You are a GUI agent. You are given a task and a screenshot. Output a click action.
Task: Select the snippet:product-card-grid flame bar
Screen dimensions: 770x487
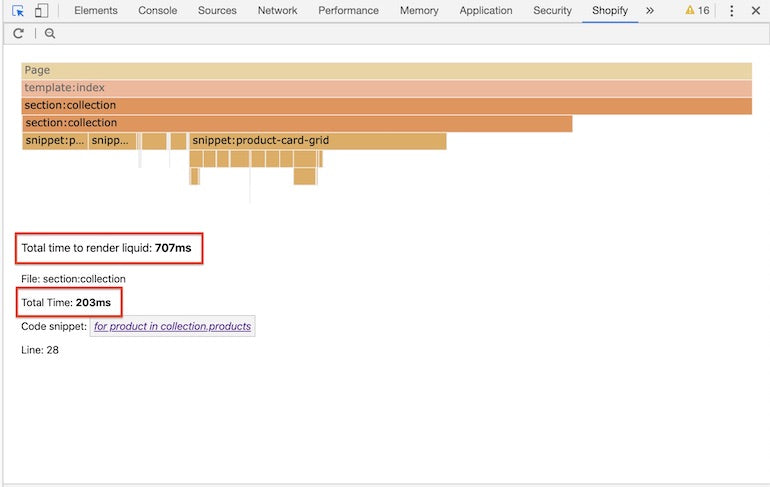(318, 141)
